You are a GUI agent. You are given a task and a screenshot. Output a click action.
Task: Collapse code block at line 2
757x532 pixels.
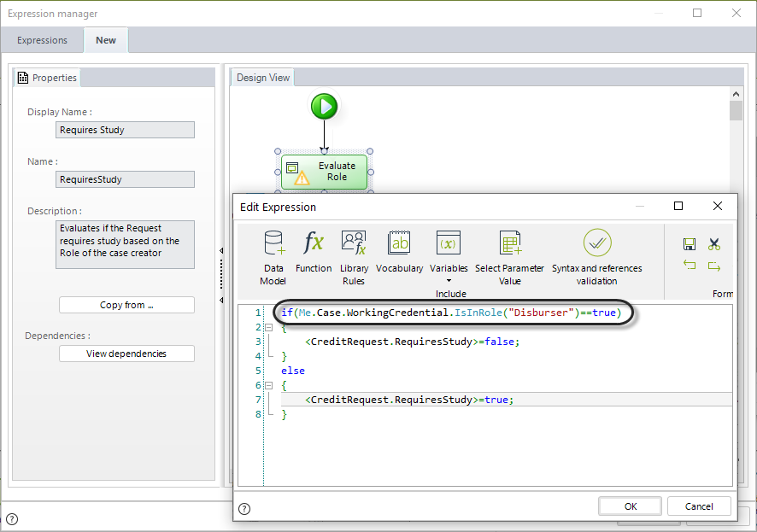click(269, 328)
